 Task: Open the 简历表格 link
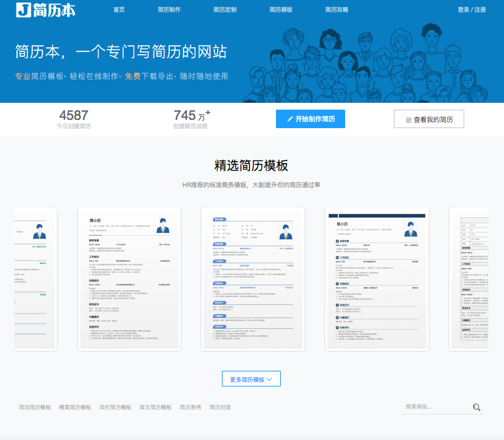[x=190, y=407]
